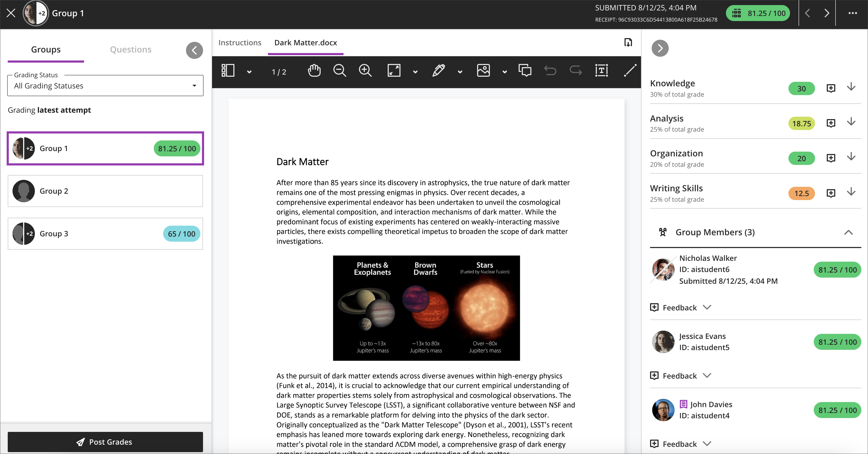Add feedback to Knowledge criterion
This screenshot has height=454, width=868.
[x=831, y=88]
